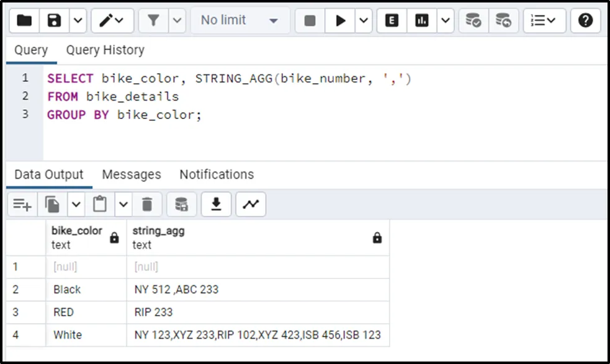Expand the Macros list dropdown
Image resolution: width=610 pixels, height=364 pixels.
(544, 20)
